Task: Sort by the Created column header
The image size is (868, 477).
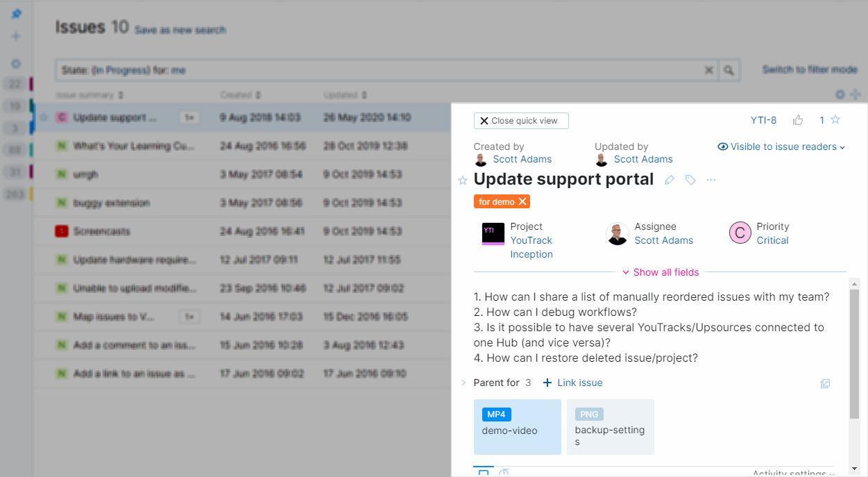Action: [241, 94]
